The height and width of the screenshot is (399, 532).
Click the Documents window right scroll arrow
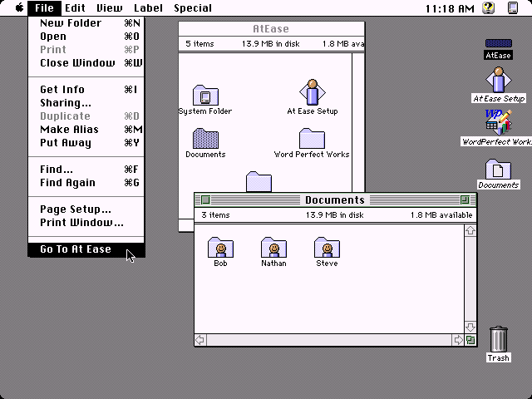(458, 340)
